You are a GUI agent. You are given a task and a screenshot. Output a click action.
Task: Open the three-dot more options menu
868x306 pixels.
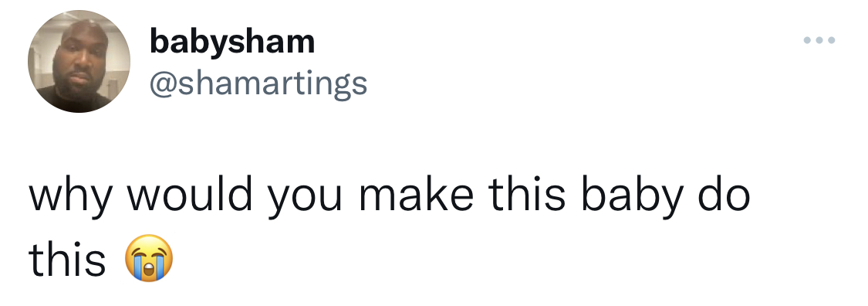[x=819, y=40]
